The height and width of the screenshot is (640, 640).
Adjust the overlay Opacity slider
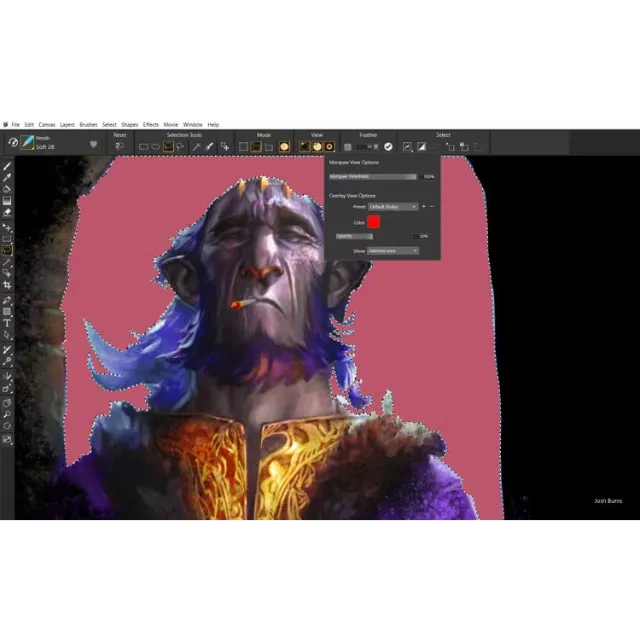coord(354,236)
